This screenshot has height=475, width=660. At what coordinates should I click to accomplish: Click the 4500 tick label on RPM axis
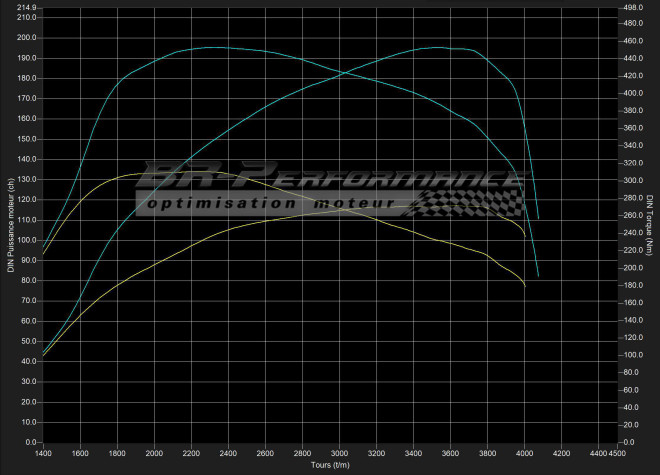pyautogui.click(x=620, y=454)
